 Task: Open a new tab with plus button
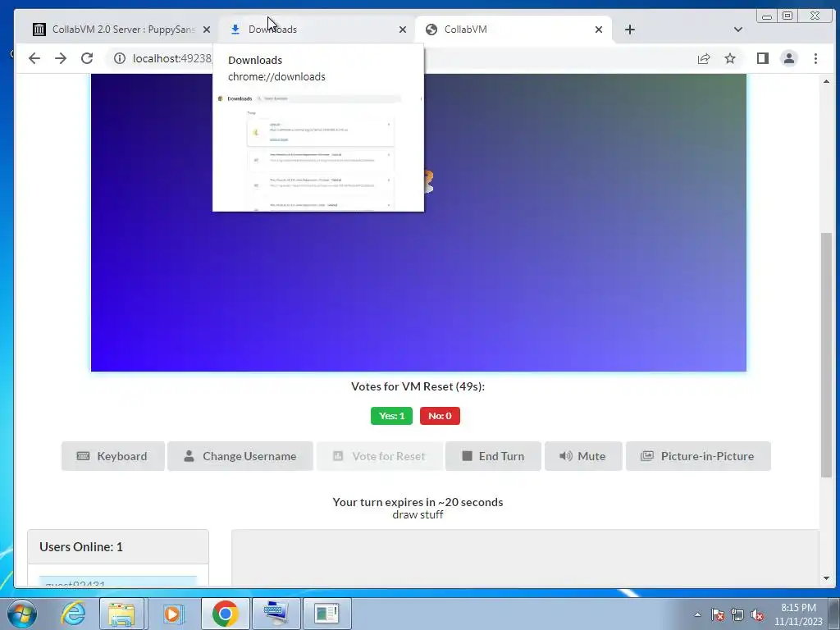click(629, 30)
